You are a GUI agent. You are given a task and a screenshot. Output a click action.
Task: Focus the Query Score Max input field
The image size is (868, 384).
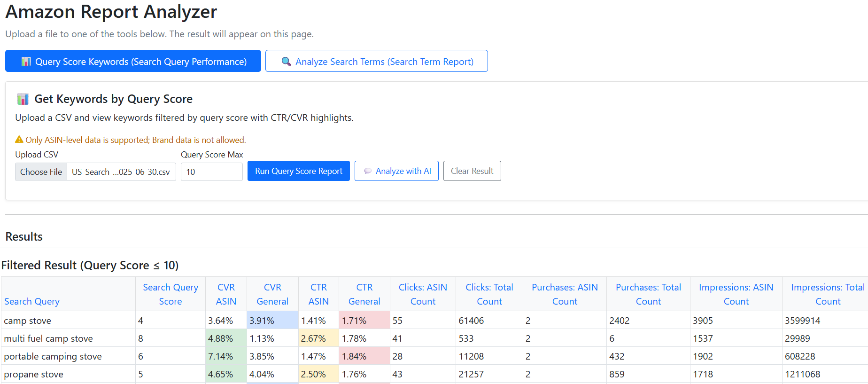pyautogui.click(x=212, y=172)
